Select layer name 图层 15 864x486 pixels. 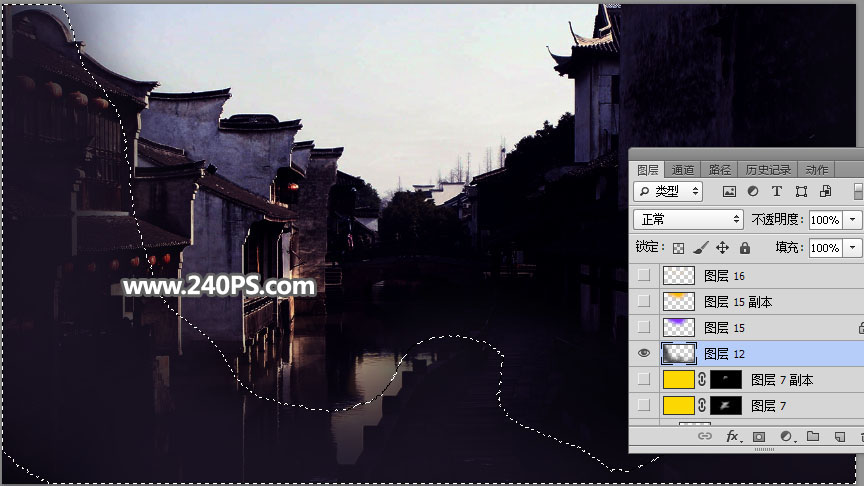tap(725, 328)
